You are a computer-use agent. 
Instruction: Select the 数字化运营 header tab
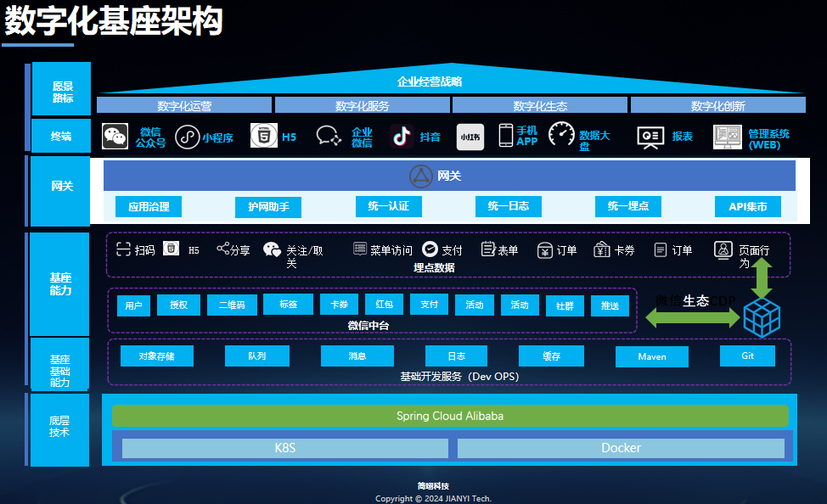(x=184, y=105)
